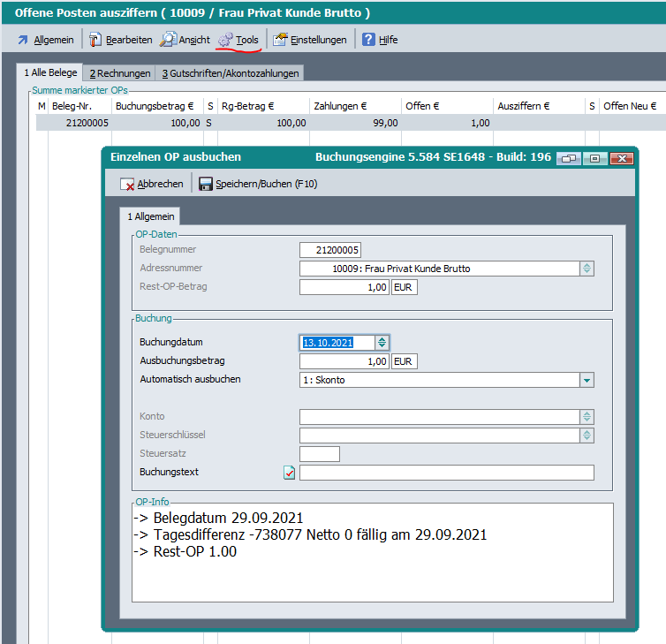Viewport: 666px width, 644px height.
Task: Switch to the 2 Rechnungen tab
Action: [x=119, y=73]
